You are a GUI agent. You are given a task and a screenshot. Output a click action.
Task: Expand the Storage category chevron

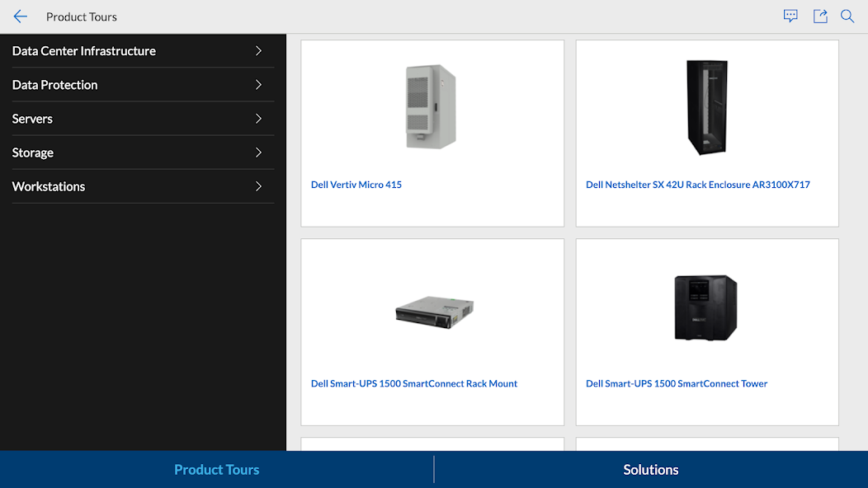tap(258, 152)
